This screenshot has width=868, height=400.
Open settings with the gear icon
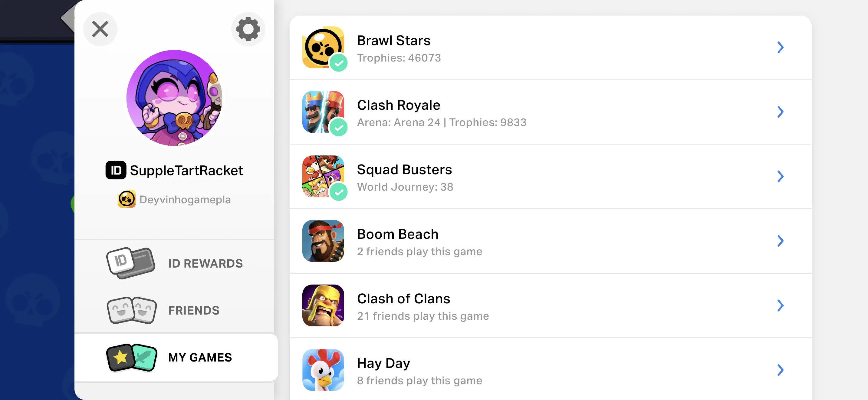click(x=248, y=29)
